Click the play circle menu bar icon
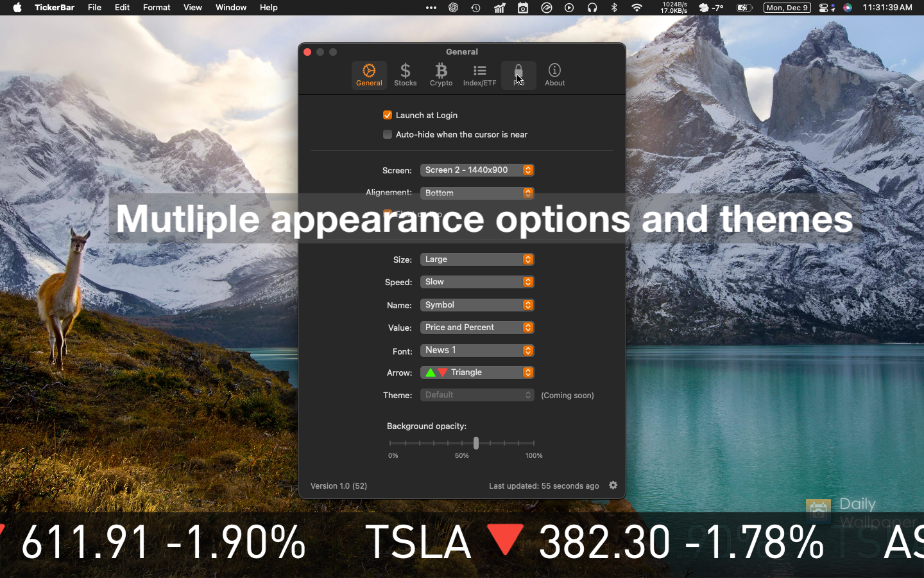This screenshot has width=924, height=578. point(569,8)
